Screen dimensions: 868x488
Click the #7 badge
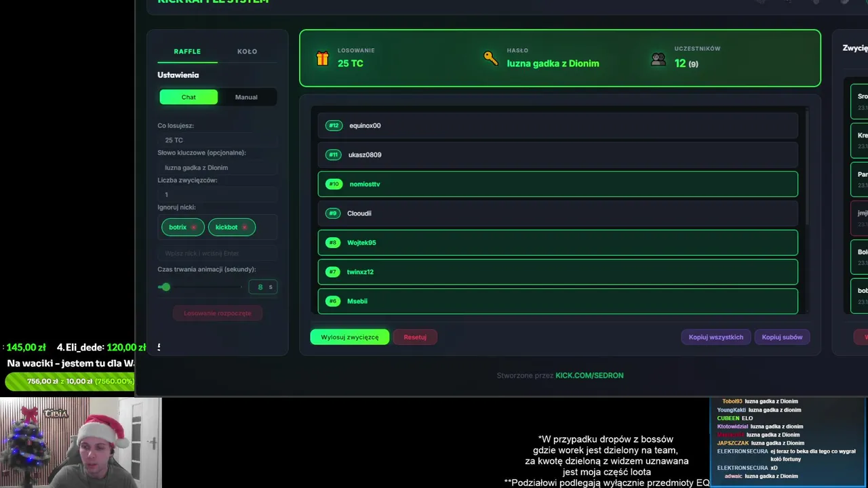[x=332, y=272]
